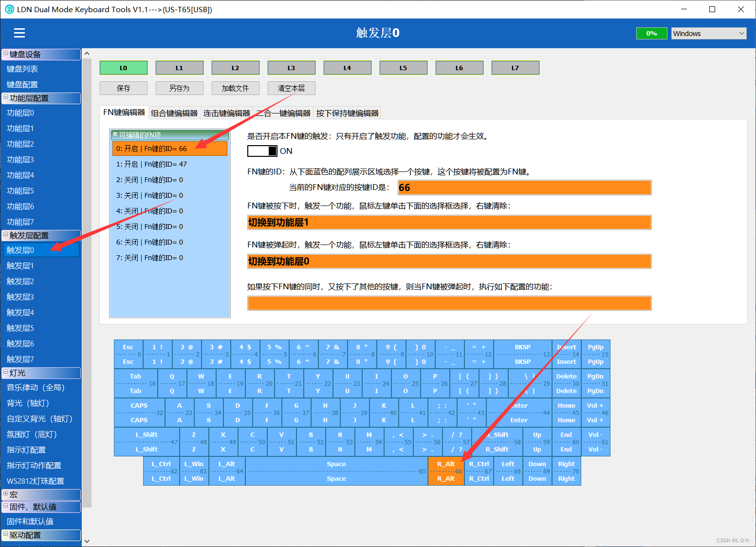Select layer L3 button
Screen dimensions: 756x547
(292, 68)
